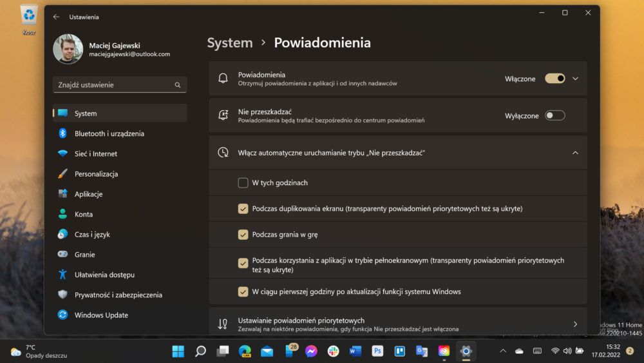Enable the Nie przeszkadzać switch
Image resolution: width=644 pixels, height=363 pixels.
click(555, 115)
